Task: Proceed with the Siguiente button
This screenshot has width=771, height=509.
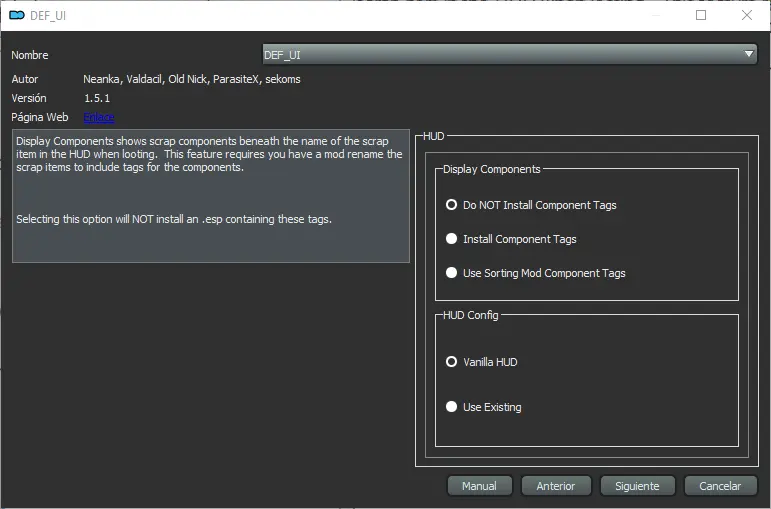Action: [637, 486]
